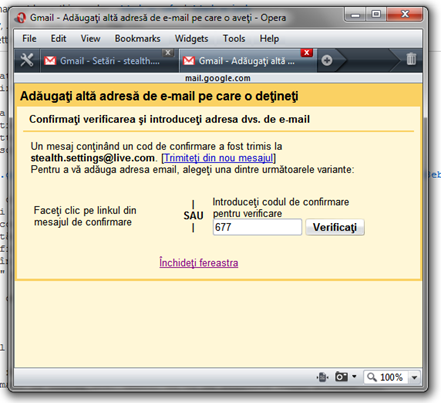441x403 pixels.
Task: Click the mail.google.com address bar
Action: pyautogui.click(x=218, y=78)
